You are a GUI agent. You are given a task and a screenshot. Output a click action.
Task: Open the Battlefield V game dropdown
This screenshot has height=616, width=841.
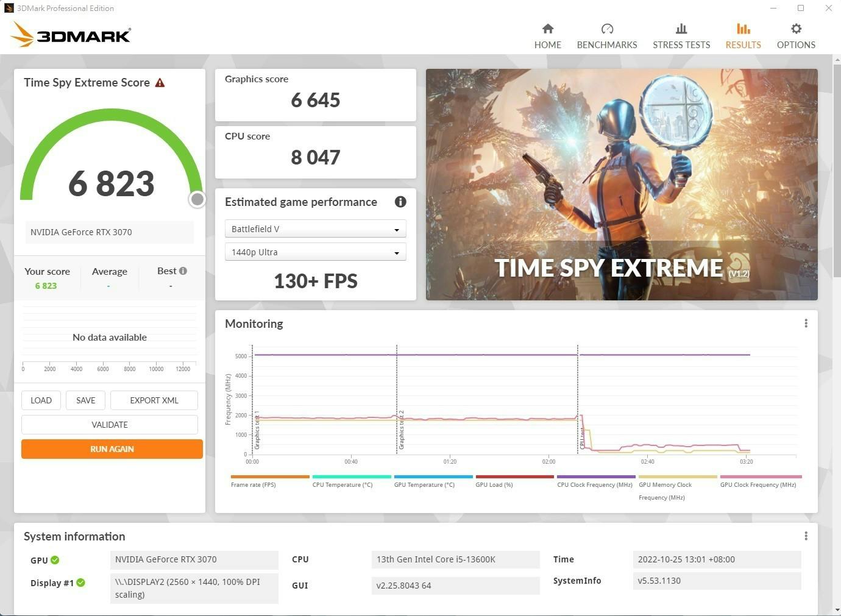coord(315,229)
